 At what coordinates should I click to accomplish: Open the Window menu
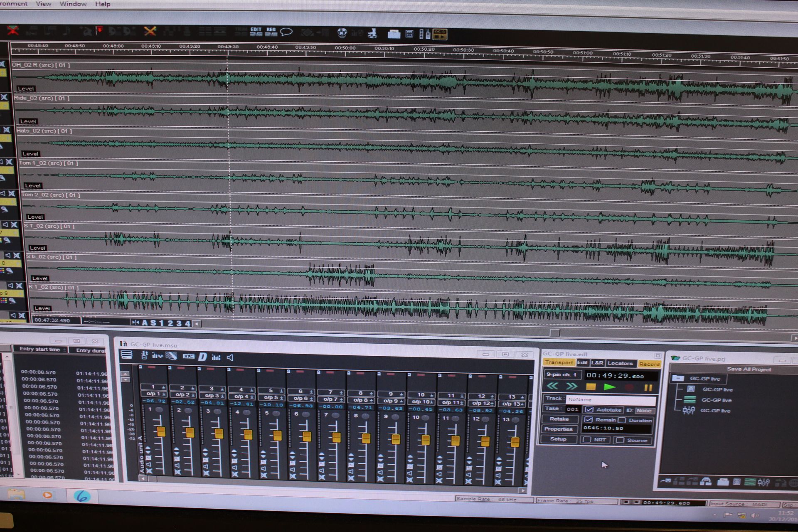tap(73, 4)
